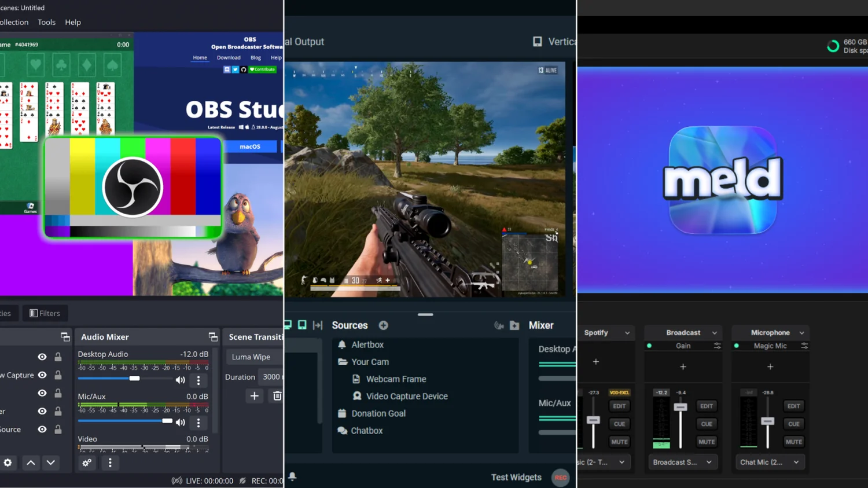868x488 pixels.
Task: Click the notification bell icon in Streamlabs
Action: pyautogui.click(x=292, y=476)
